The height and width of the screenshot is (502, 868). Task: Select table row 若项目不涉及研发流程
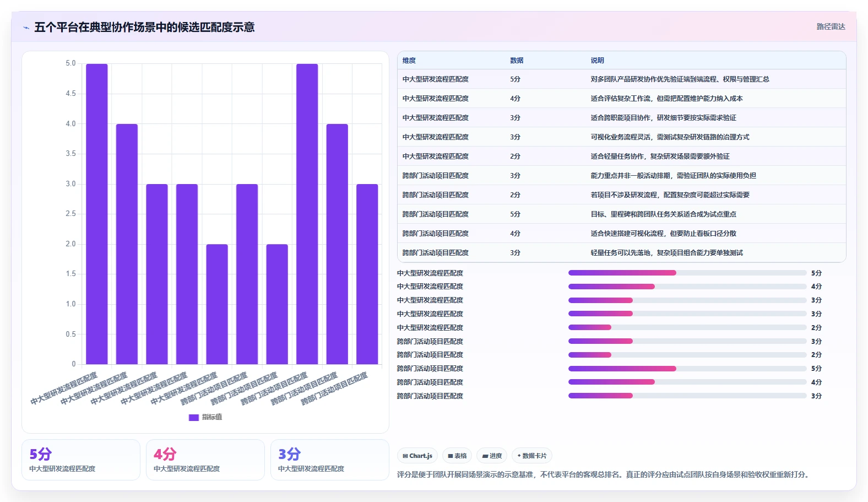tap(621, 195)
